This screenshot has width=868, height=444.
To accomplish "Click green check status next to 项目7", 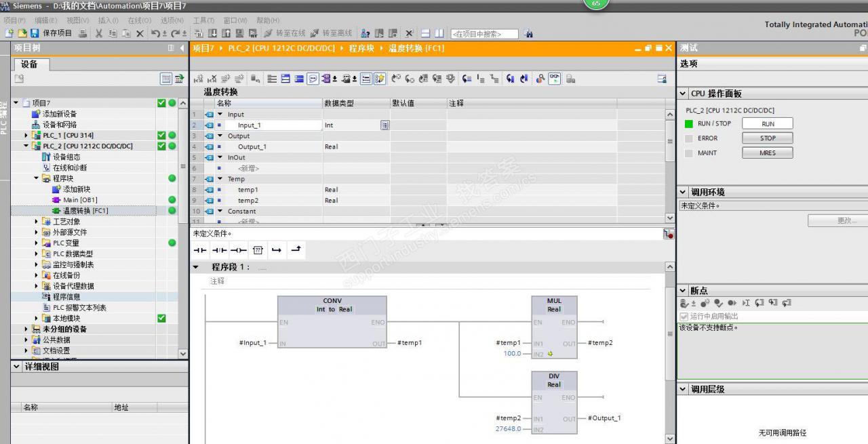I will (x=161, y=103).
